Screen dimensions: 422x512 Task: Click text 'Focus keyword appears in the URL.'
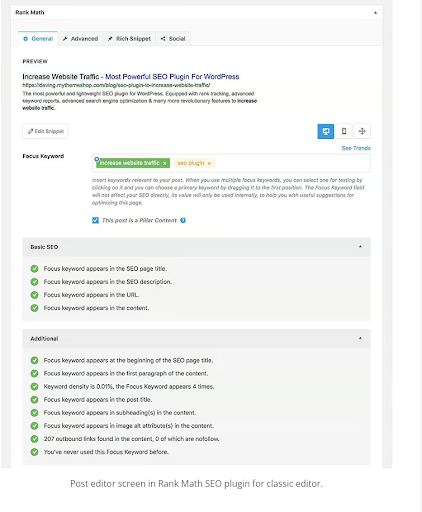point(91,295)
